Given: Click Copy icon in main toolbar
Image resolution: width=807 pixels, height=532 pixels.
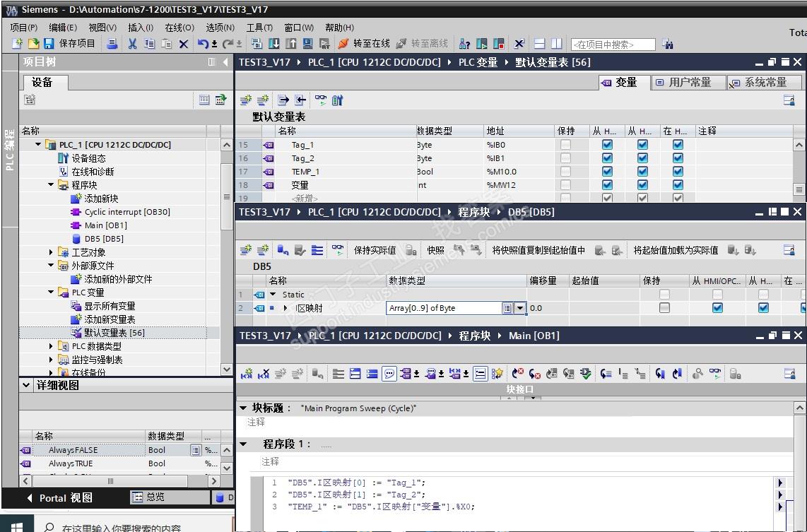Looking at the screenshot, I should [x=149, y=44].
